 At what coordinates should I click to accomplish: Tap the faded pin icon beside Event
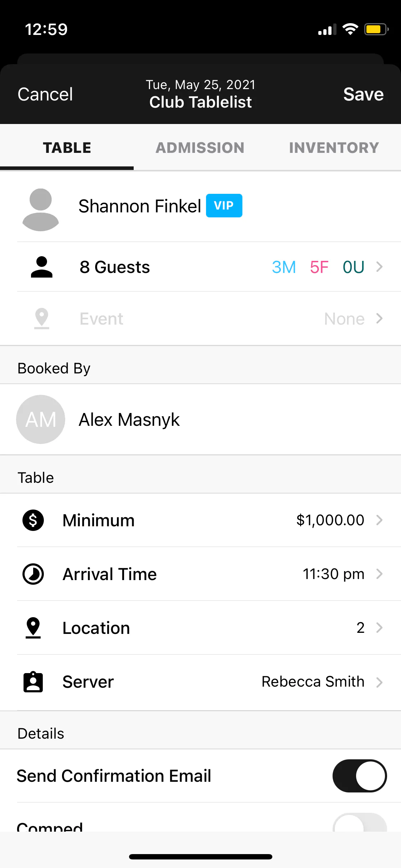click(42, 318)
